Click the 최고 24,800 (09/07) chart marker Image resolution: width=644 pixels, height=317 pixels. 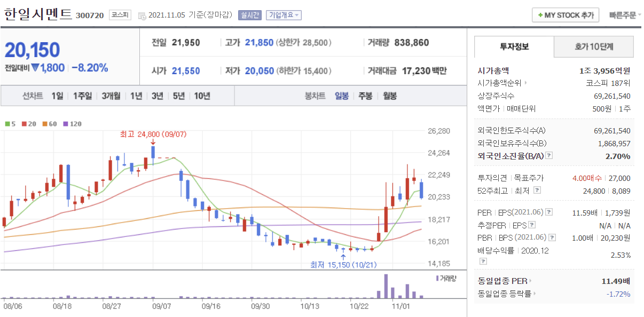[x=153, y=134]
